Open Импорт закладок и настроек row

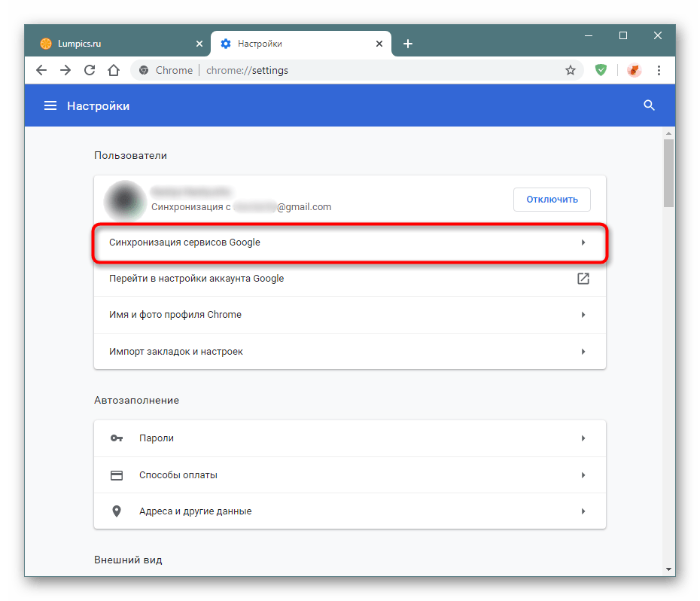coord(349,352)
